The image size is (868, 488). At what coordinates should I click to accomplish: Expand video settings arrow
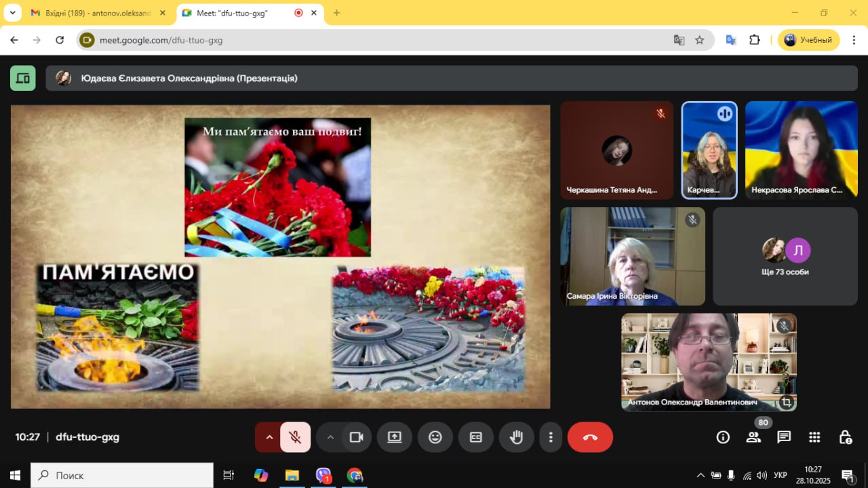(330, 437)
